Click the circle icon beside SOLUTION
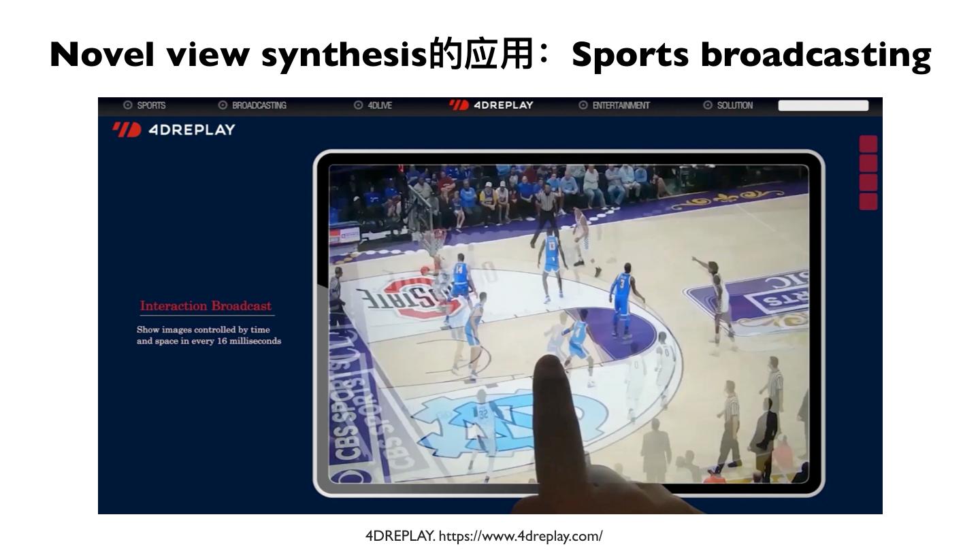Screen dimensions: 980x551 [708, 105]
